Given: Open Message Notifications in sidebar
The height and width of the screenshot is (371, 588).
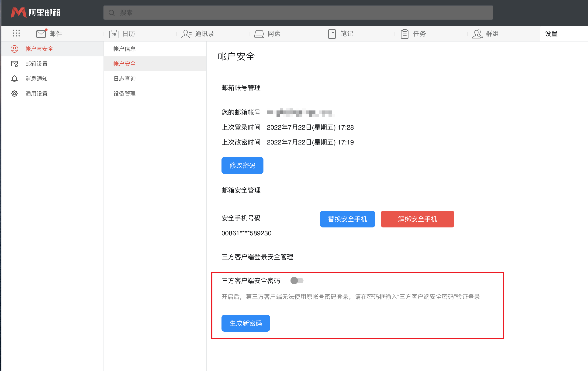Looking at the screenshot, I should 36,79.
